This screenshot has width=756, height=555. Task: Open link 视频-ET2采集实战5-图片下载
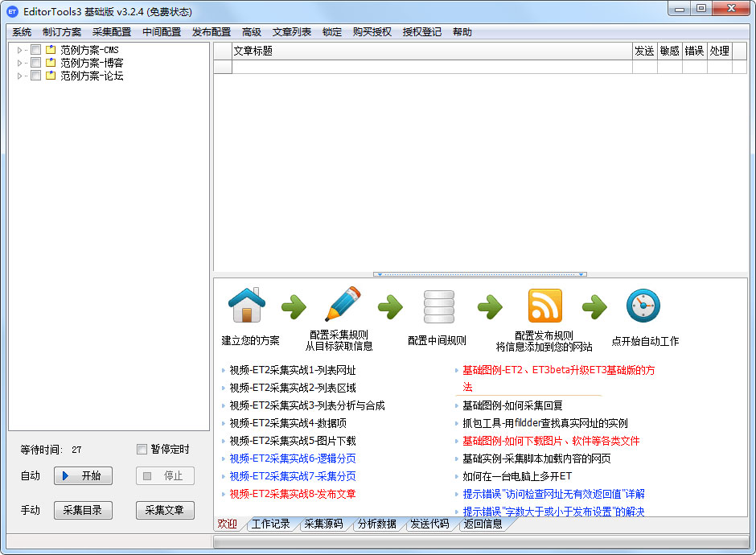293,441
